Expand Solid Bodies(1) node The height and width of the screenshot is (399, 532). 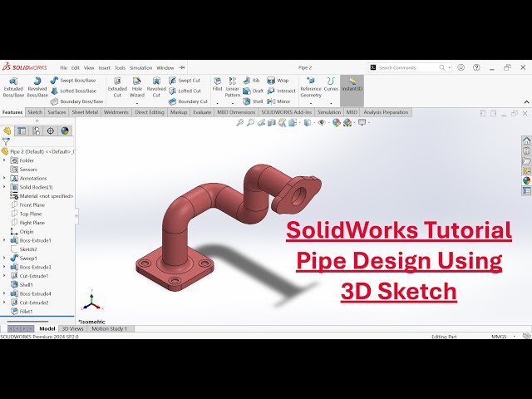pyautogui.click(x=4, y=186)
